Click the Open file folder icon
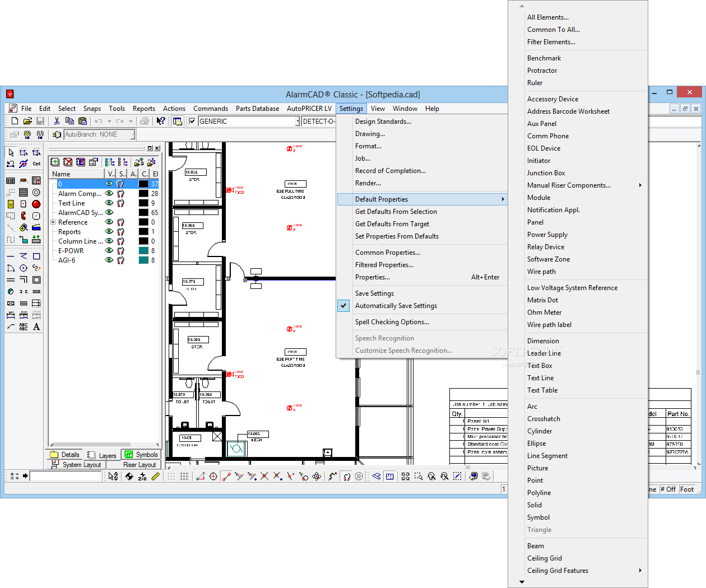The height and width of the screenshot is (588, 706). (27, 121)
